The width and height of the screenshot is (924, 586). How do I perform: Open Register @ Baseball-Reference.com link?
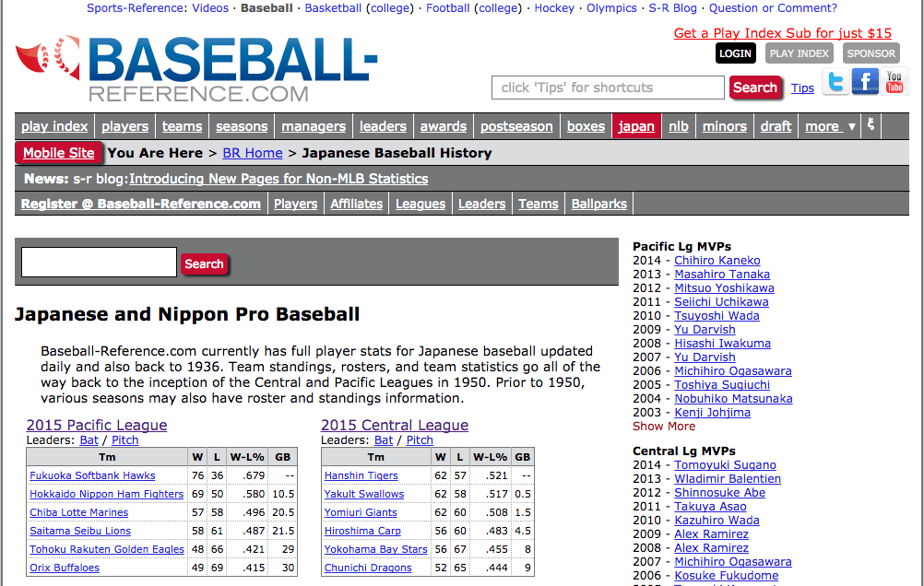pos(141,204)
